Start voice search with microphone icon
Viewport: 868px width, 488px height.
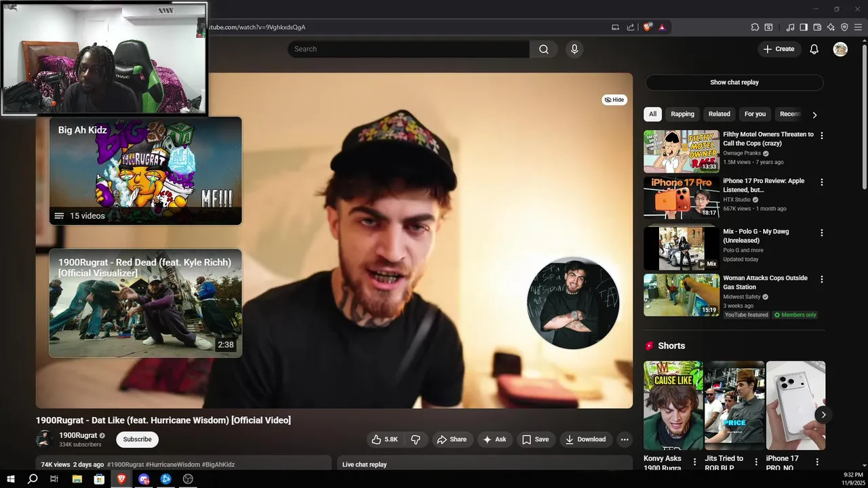pyautogui.click(x=574, y=49)
